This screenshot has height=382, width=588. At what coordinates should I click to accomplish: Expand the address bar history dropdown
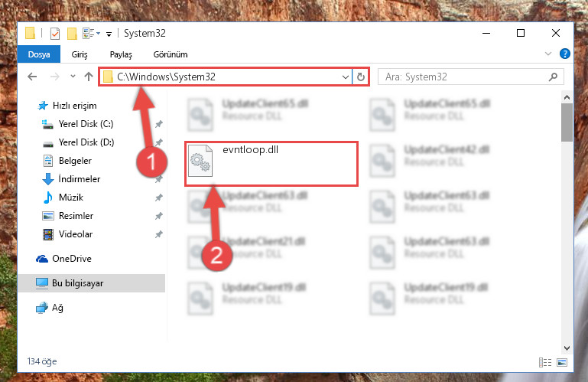tap(346, 77)
